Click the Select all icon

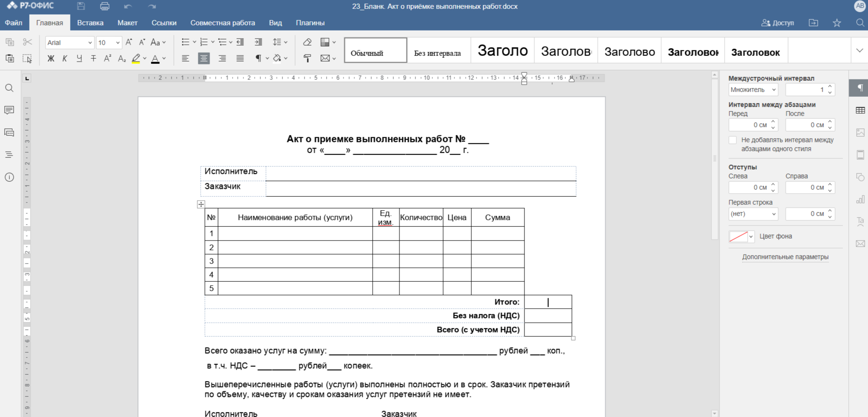pyautogui.click(x=27, y=58)
